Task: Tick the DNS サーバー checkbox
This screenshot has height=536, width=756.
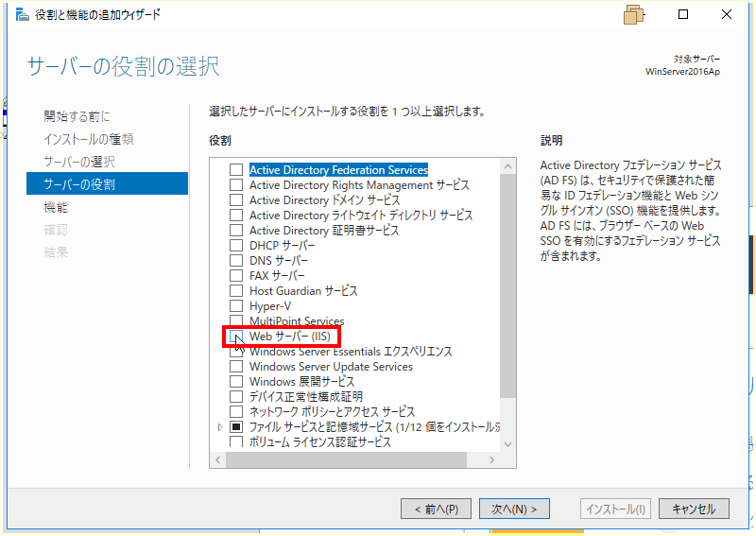Action: coord(235,261)
